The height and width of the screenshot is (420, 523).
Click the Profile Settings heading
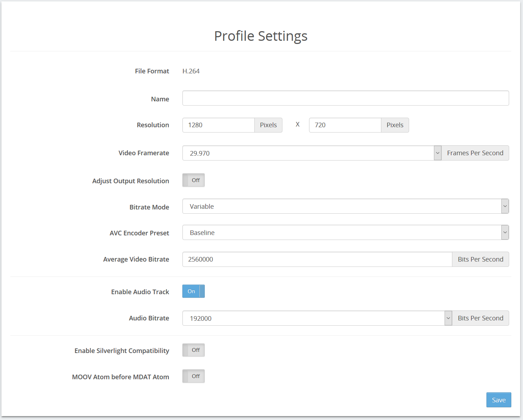[x=261, y=36]
